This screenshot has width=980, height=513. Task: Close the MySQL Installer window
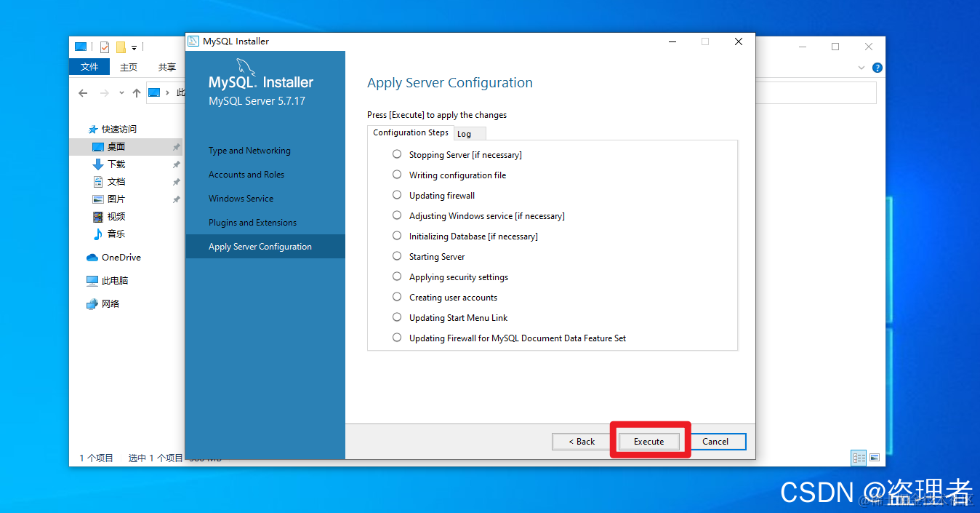click(x=739, y=41)
